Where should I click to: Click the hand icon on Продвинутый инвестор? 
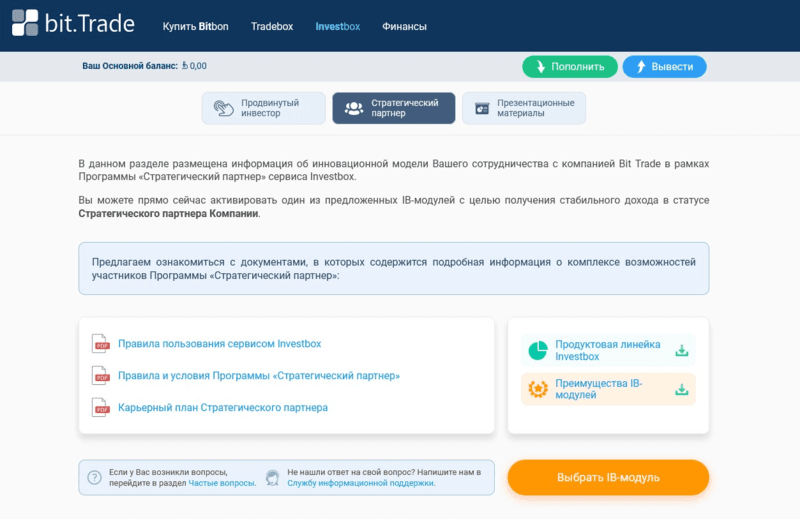click(223, 108)
